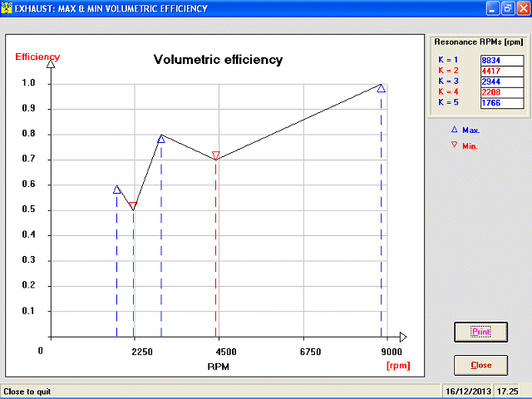The height and width of the screenshot is (399, 532).
Task: Click the K = 4 label
Action: [x=448, y=91]
